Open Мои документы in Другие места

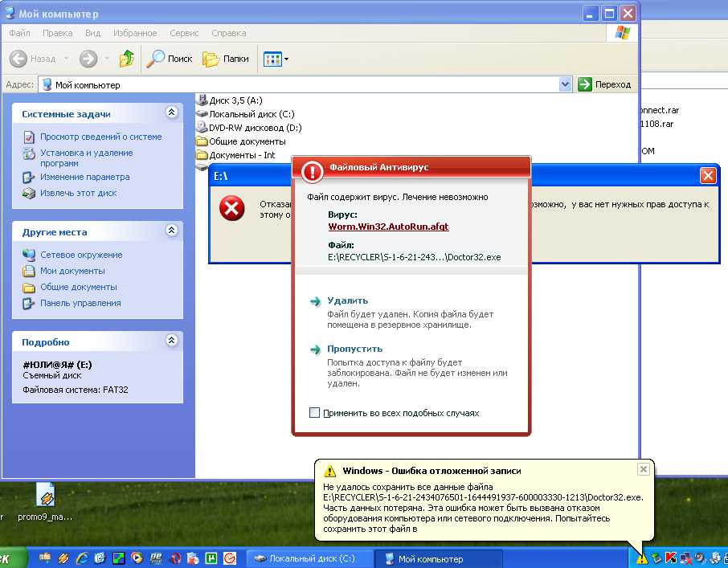tap(72, 271)
